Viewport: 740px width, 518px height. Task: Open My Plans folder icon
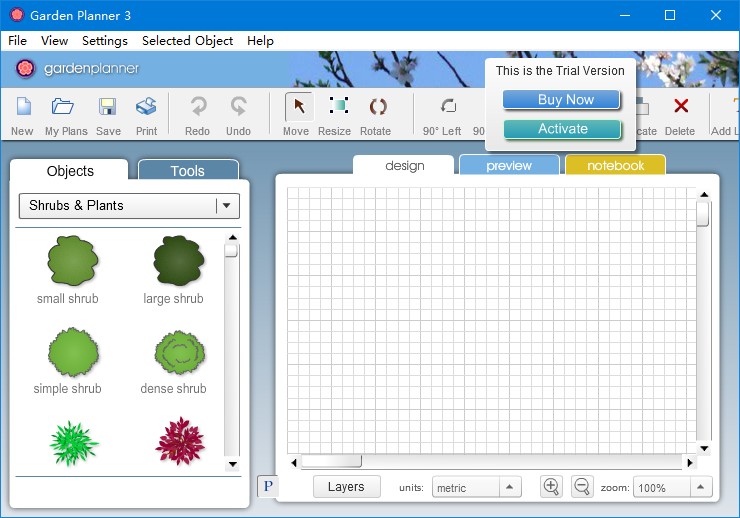pyautogui.click(x=64, y=107)
